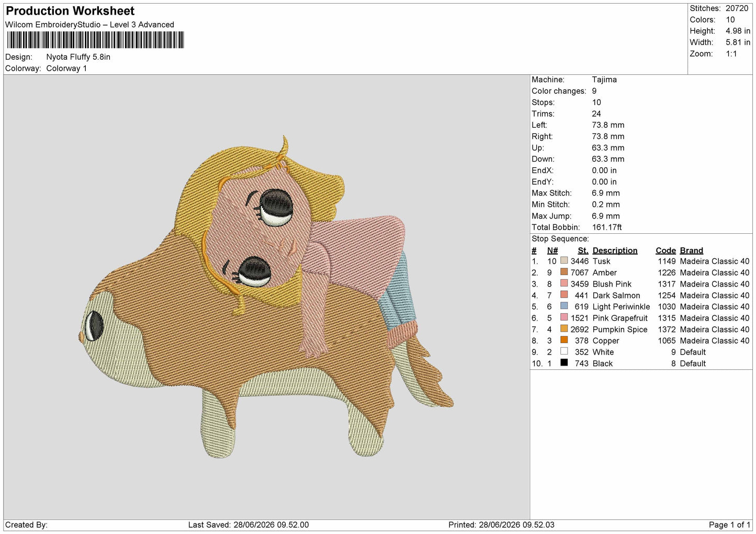Click the 'Stop Sequence:' label
Screen dimensions: 756x534
pos(560,239)
